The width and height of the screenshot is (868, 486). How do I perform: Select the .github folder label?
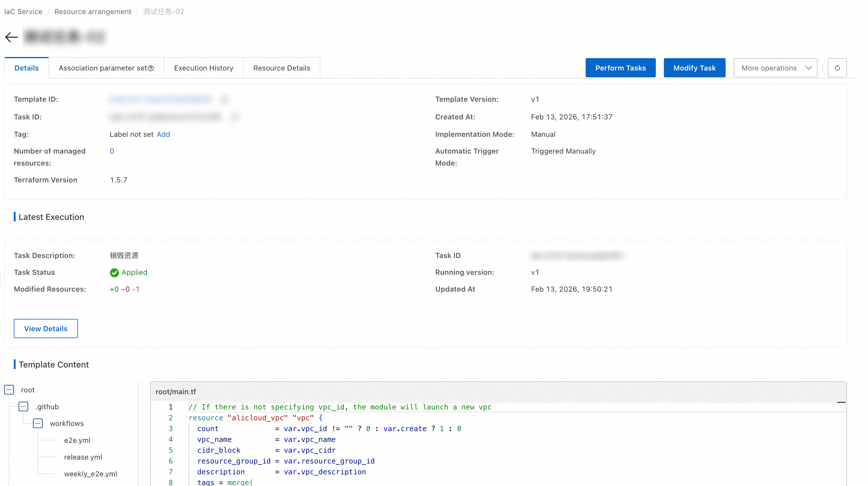pyautogui.click(x=47, y=407)
